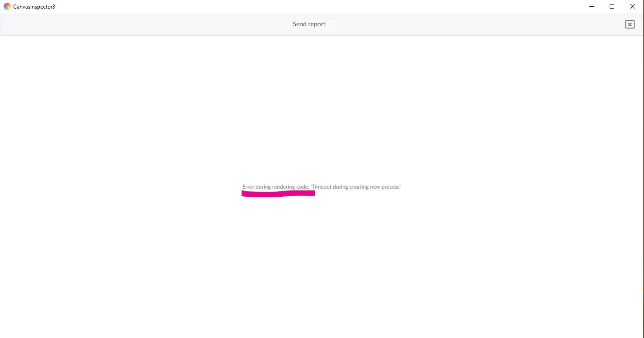Click the square outline icon beside Send report
This screenshot has width=644, height=338.
point(630,24)
